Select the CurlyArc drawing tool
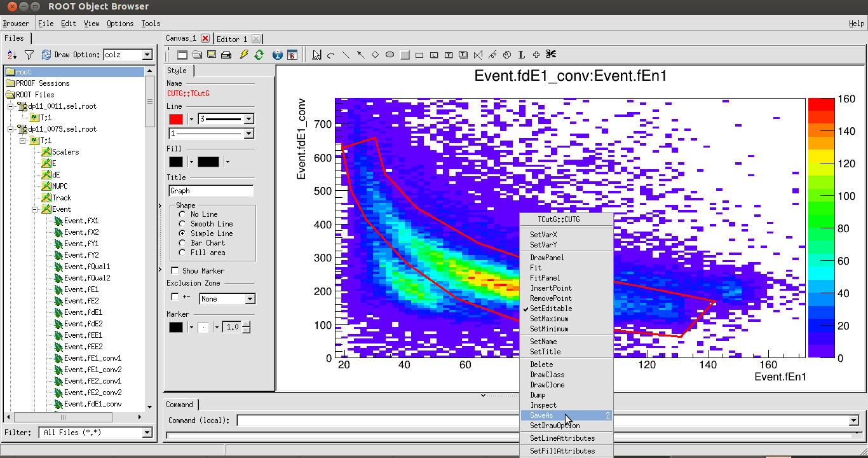This screenshot has width=868, height=458. tap(507, 55)
